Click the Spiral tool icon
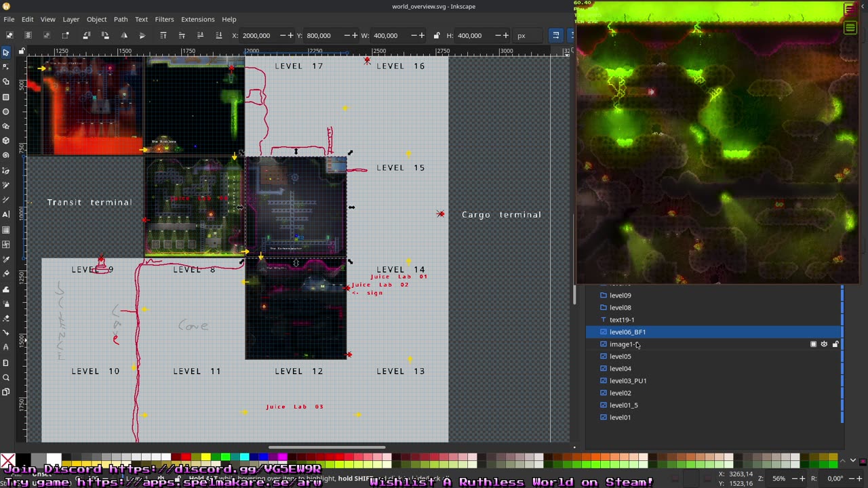This screenshot has width=868, height=488. [x=6, y=155]
